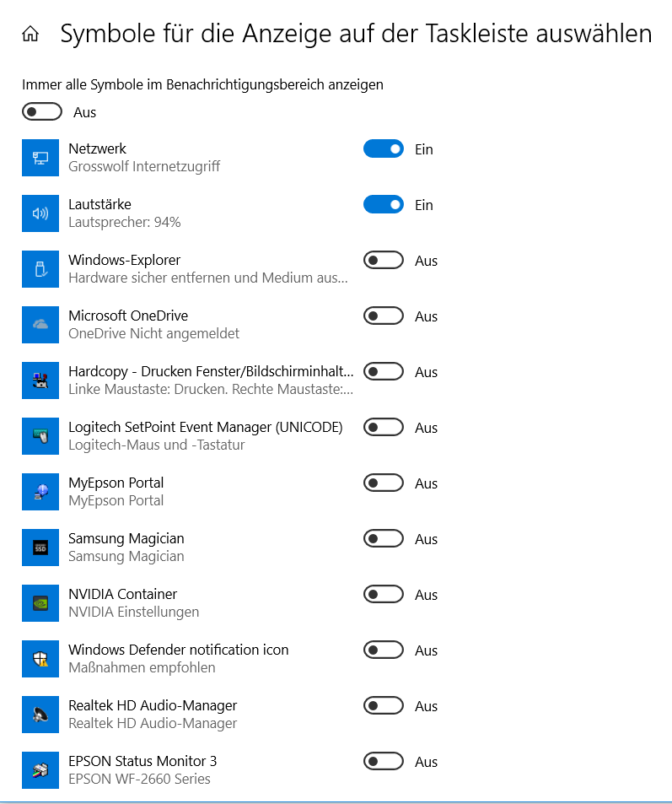The width and height of the screenshot is (672, 804).
Task: Click the 'Grosswolf Internetzugriff' subtitle
Action: pyautogui.click(x=144, y=167)
